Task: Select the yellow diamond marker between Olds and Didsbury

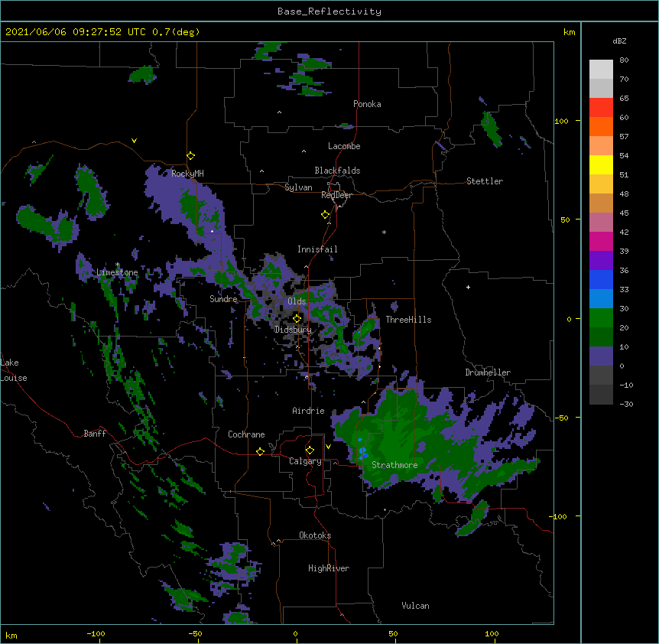Action: point(297,319)
